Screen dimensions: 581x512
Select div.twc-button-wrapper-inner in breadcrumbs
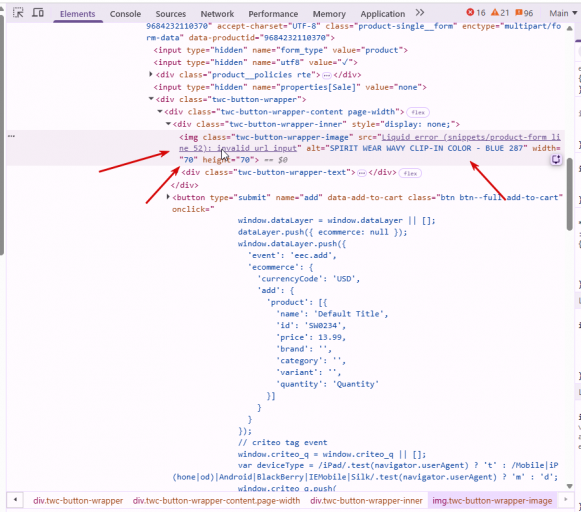(x=366, y=501)
